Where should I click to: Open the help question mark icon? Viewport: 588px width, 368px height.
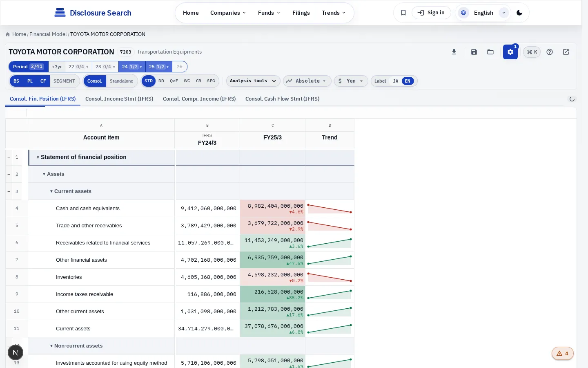550,52
